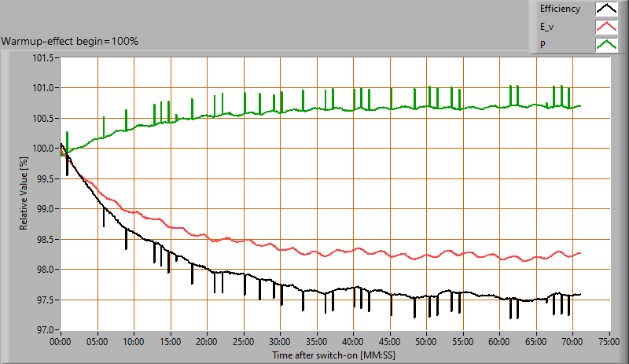This screenshot has width=629, height=364.
Task: Select the Efficiency label in the legend
Action: click(560, 9)
